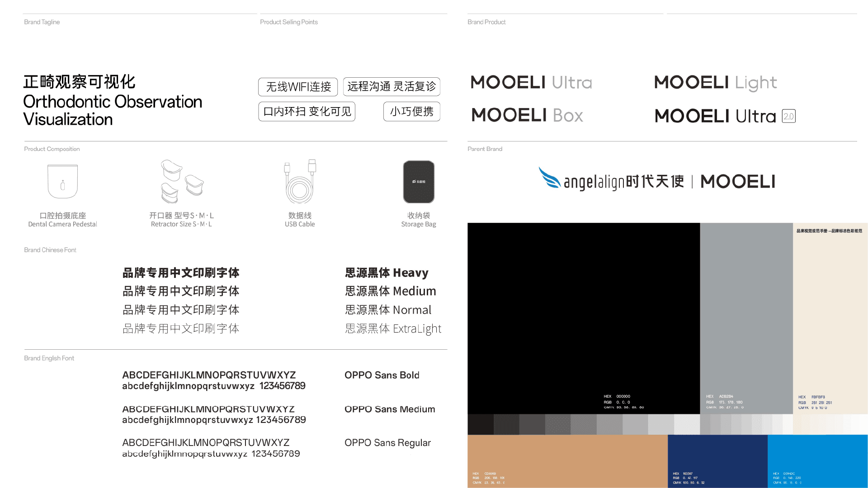Click the Product Selling Points label
868x488 pixels.
point(289,22)
